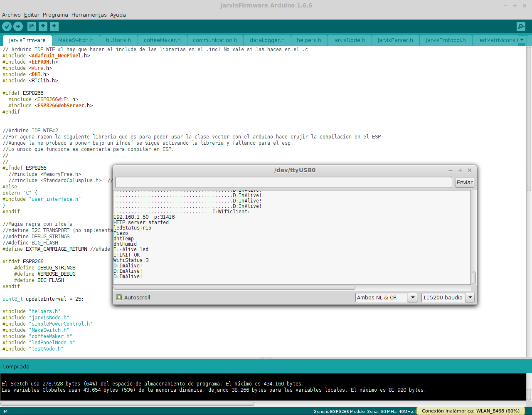532x415 pixels.
Task: Switch to the jarvisNode.h tab
Action: tap(349, 40)
